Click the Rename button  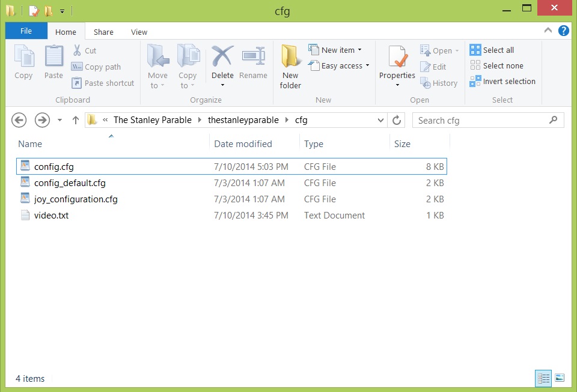[x=253, y=62]
